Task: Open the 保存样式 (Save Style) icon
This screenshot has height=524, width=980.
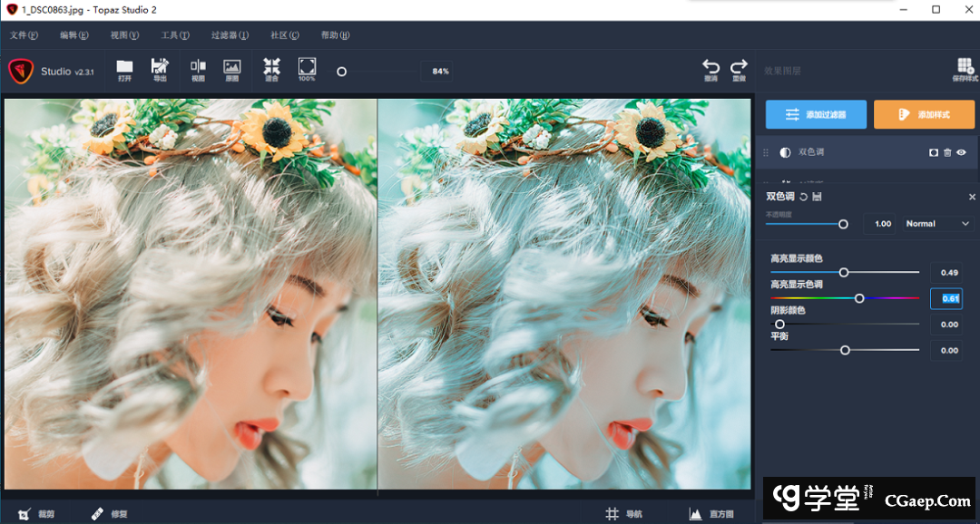Action: (963, 70)
